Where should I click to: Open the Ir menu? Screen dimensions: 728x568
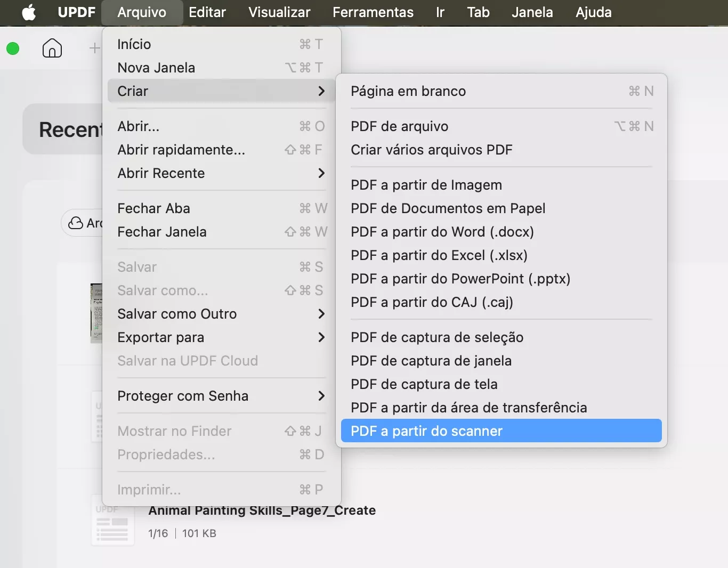click(440, 12)
